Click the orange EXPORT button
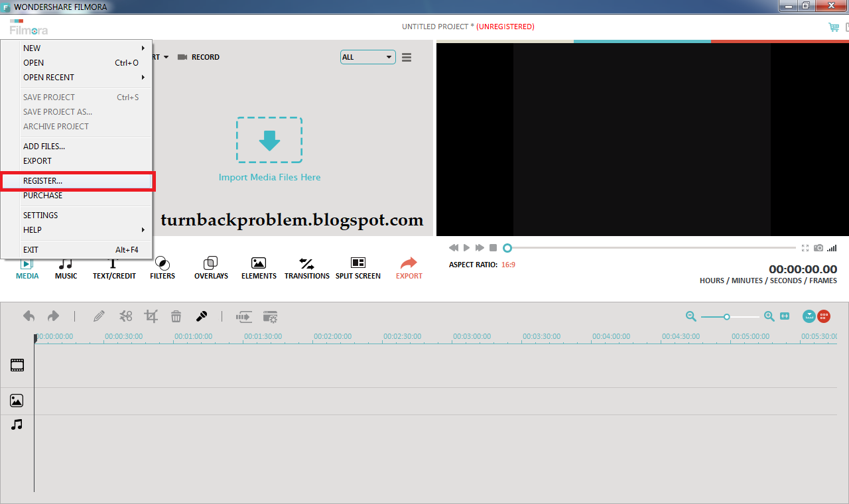The width and height of the screenshot is (849, 504). coord(409,268)
